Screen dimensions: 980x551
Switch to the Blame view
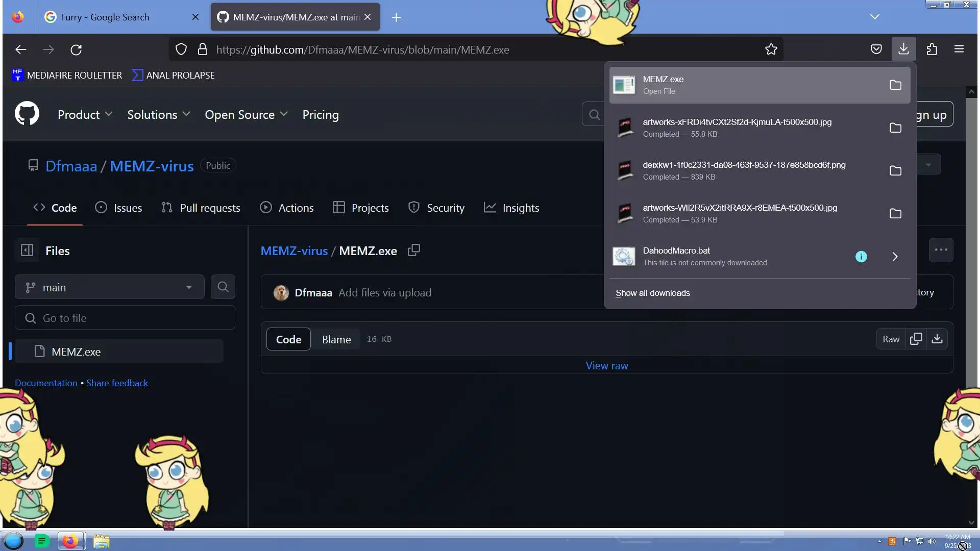336,339
